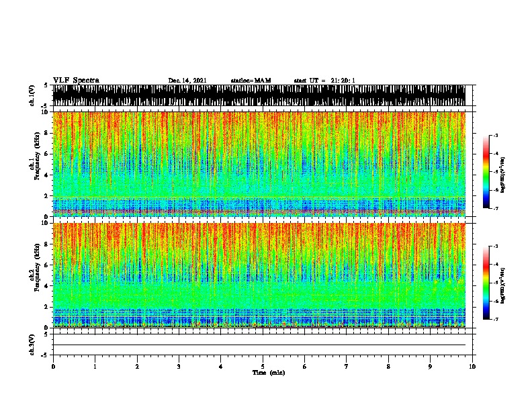Viewport: 532px width, 411px height.
Task: Click the 'ch.1(V)' waveform axis label
Action: pyautogui.click(x=32, y=95)
